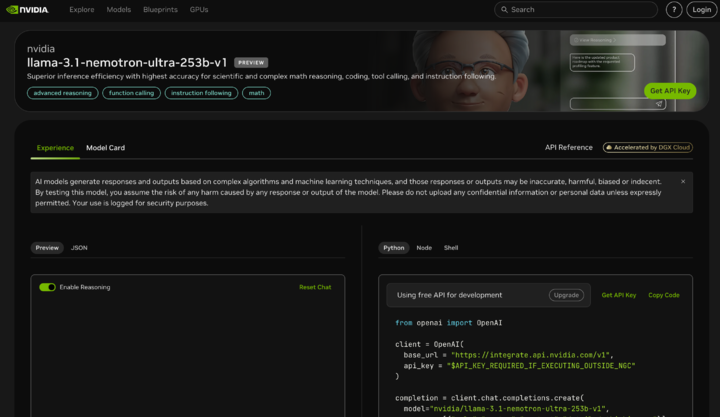Click the instruction following tag
Screen dimensions: 720x417
201,93
